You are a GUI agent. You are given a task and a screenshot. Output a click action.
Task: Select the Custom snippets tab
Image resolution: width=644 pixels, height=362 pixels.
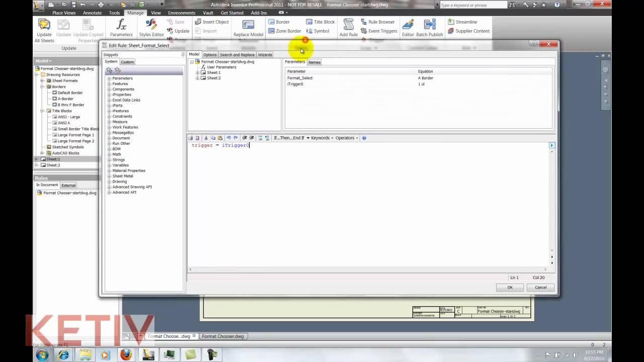[127, 62]
